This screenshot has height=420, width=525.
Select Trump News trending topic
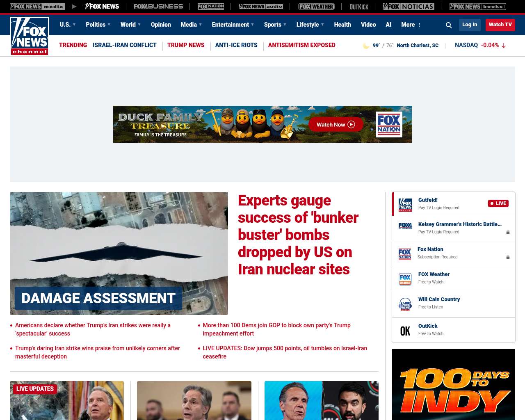tap(186, 45)
